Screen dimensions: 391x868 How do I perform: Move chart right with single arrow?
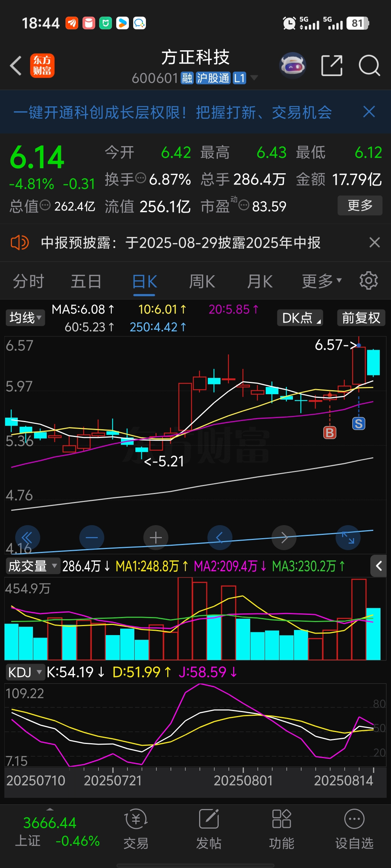point(284,537)
